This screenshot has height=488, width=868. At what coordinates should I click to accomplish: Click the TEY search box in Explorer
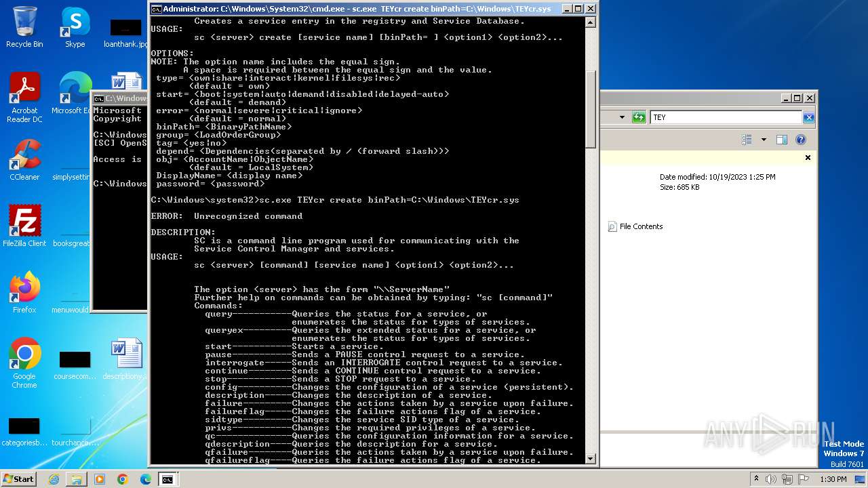click(x=726, y=117)
